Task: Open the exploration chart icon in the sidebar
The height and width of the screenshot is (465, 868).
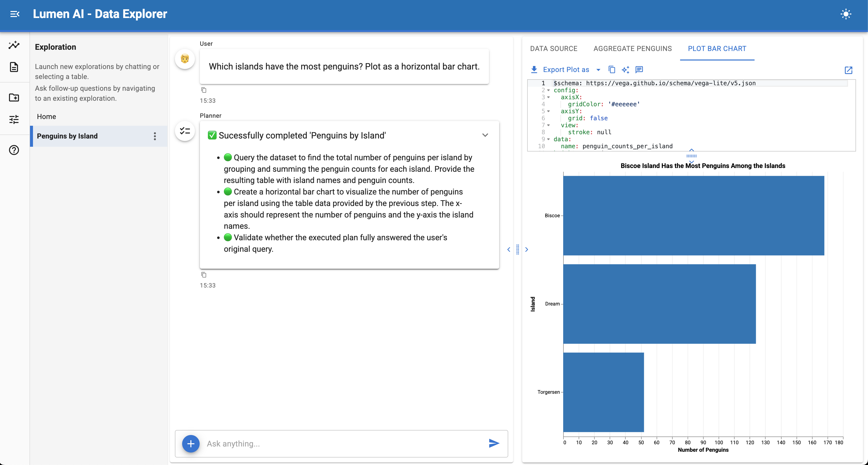Action: pos(14,45)
